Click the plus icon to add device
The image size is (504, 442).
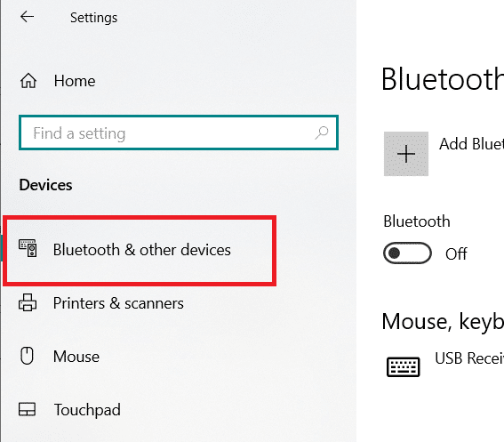pos(406,154)
